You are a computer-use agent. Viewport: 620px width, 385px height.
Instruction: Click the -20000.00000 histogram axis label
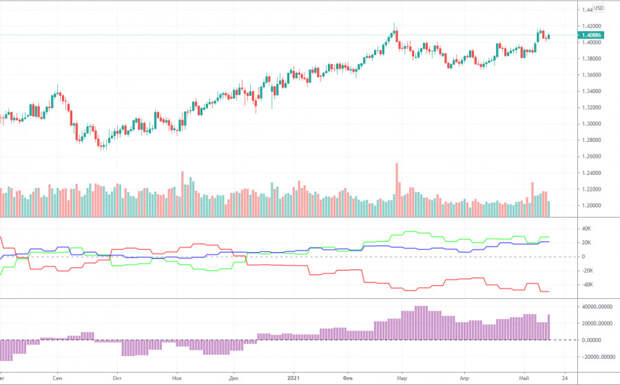click(x=597, y=357)
